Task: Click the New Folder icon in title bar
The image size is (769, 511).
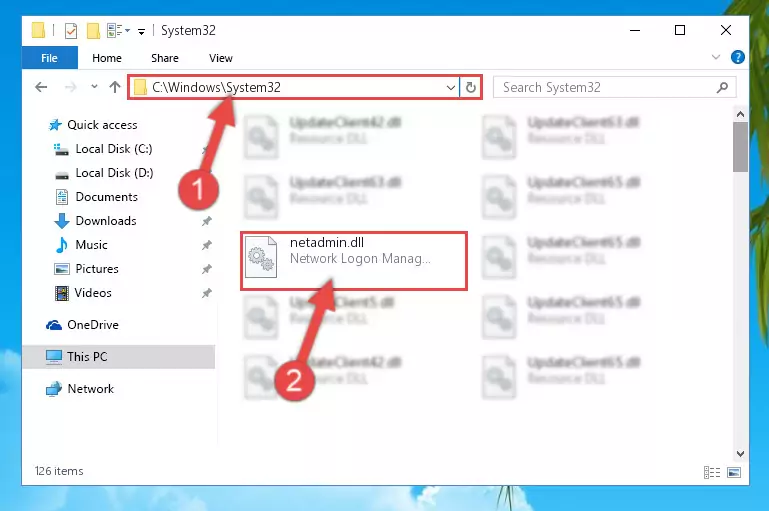Action: point(93,30)
